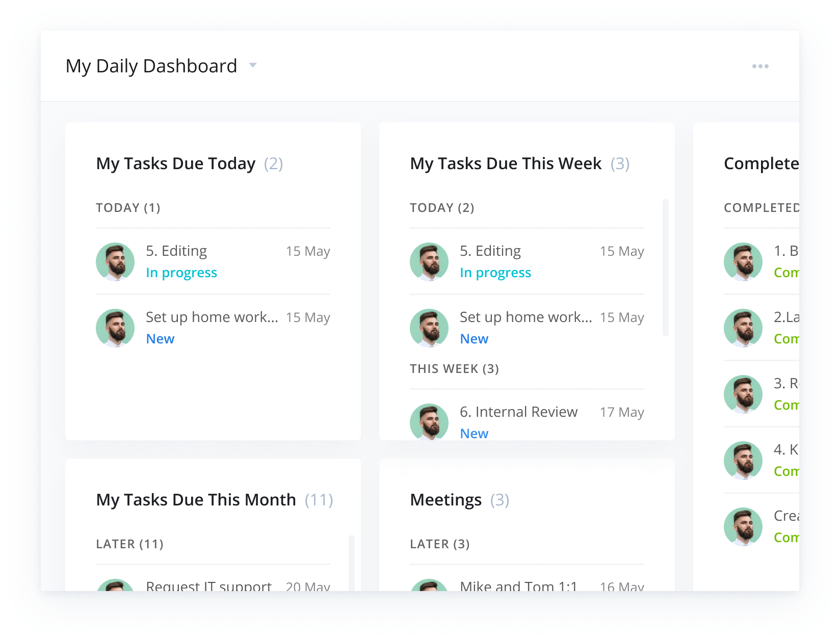Screen dimensions: 840x642
Task: Click the avatar of first completed task
Action: (743, 261)
